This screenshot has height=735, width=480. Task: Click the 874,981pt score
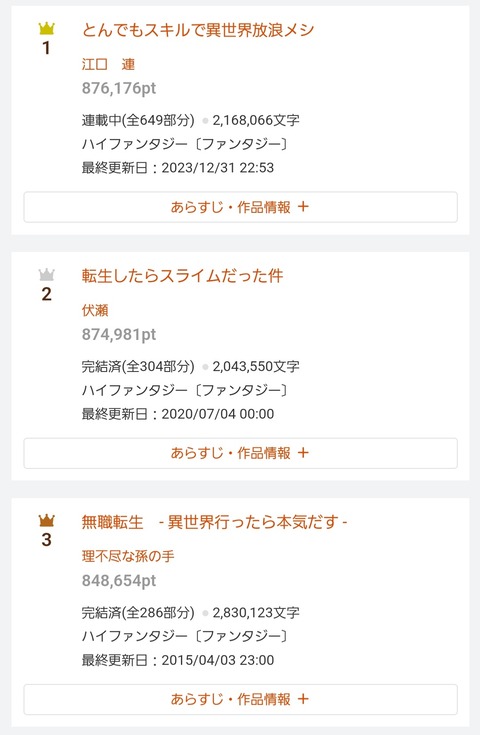click(119, 334)
